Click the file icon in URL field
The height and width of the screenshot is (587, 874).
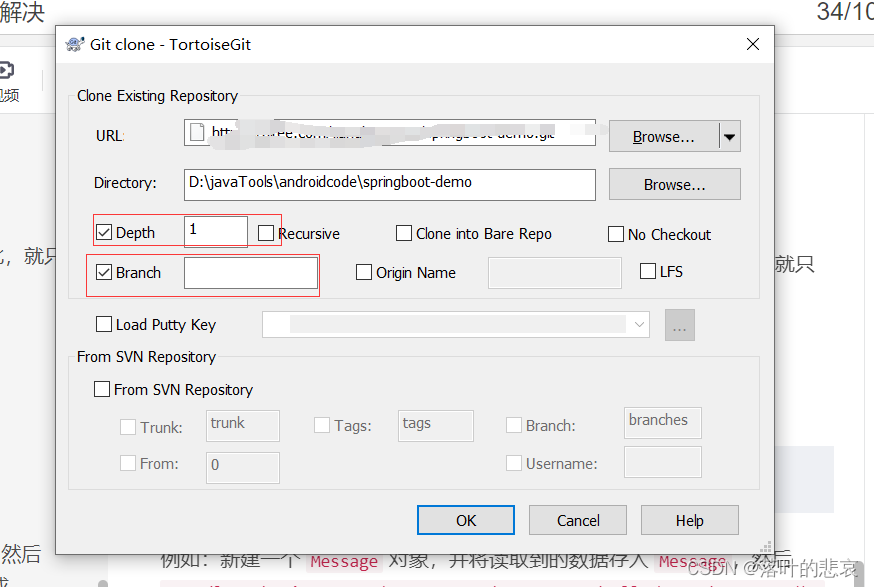pyautogui.click(x=197, y=133)
